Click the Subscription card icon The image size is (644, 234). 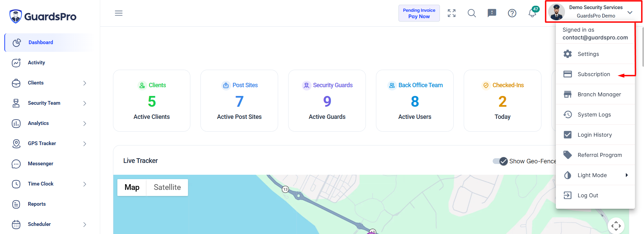568,74
